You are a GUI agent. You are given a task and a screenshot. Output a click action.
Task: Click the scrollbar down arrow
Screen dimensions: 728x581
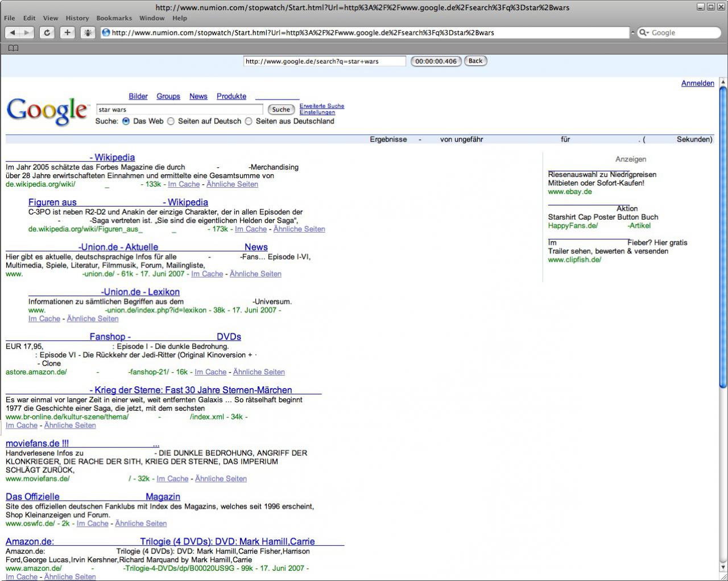(723, 568)
